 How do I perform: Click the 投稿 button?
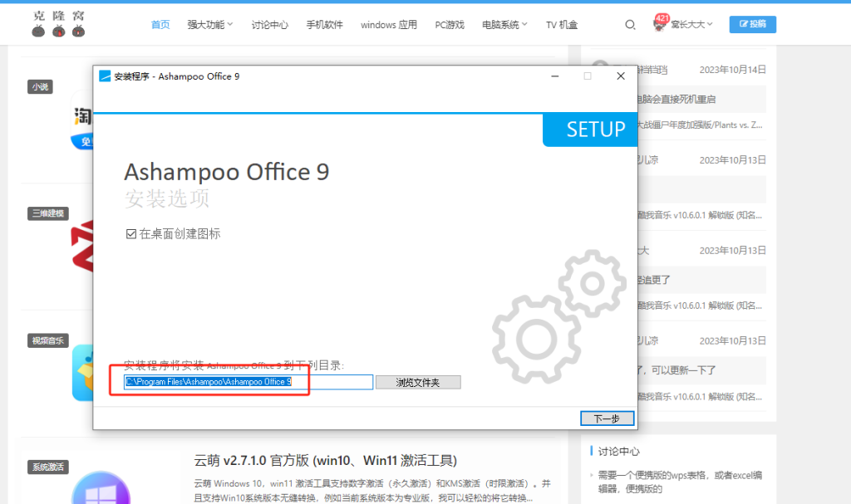(x=752, y=24)
